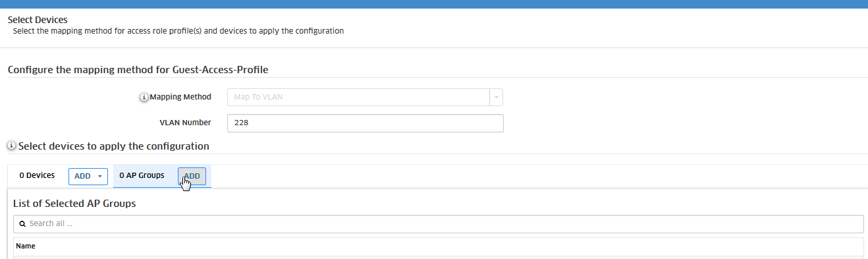This screenshot has width=868, height=259.
Task: Sort by the Name column header
Action: pyautogui.click(x=26, y=246)
